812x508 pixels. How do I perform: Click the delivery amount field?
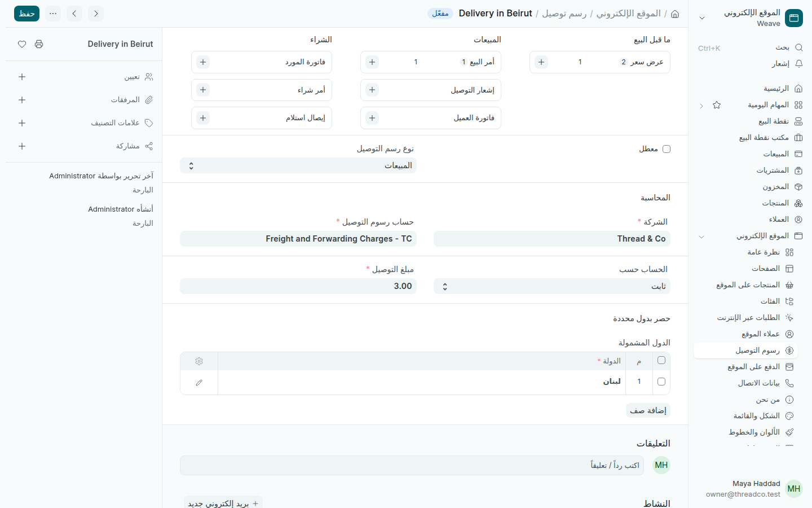(x=298, y=286)
